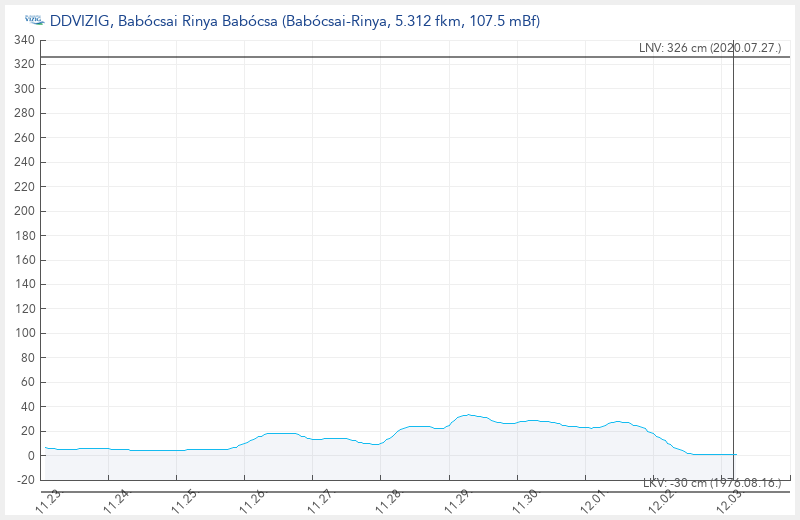Click the 340 value on the y-axis

[25, 40]
